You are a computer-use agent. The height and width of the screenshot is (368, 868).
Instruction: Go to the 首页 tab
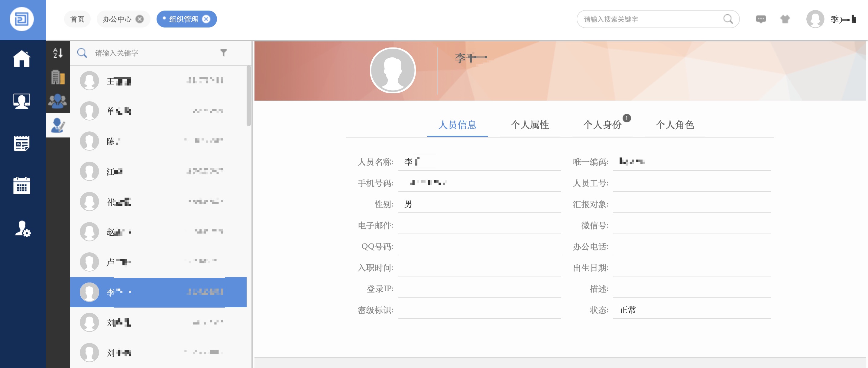(x=77, y=19)
